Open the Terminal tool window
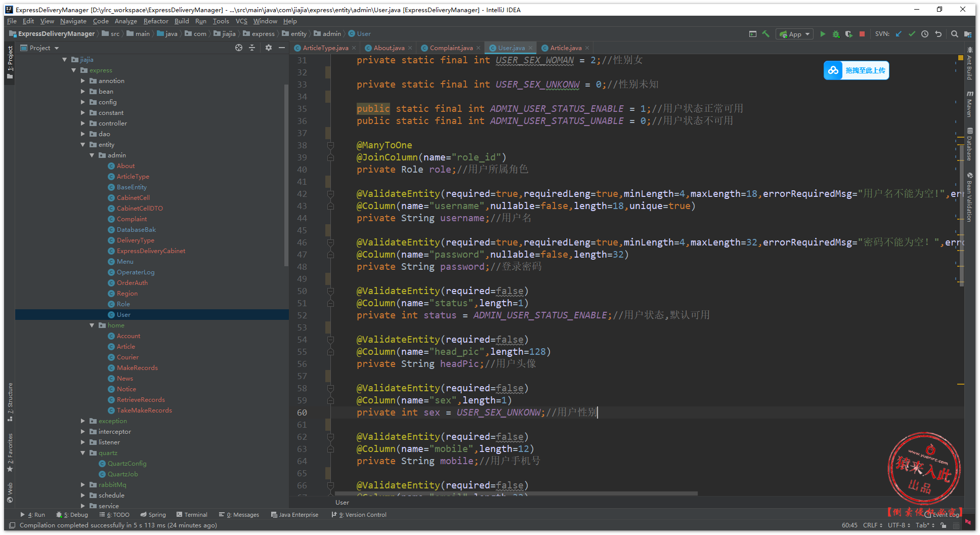This screenshot has width=980, height=535. click(x=192, y=515)
